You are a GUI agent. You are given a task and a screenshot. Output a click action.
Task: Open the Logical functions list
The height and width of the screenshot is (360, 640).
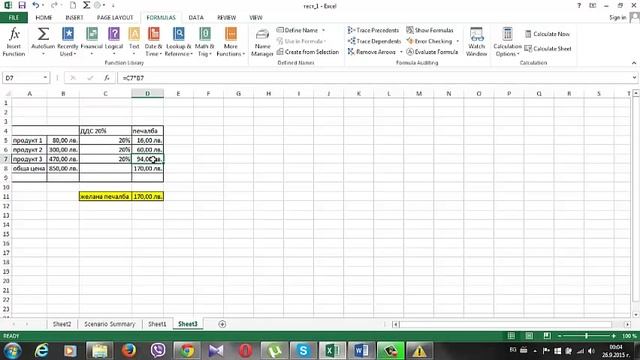tap(114, 42)
